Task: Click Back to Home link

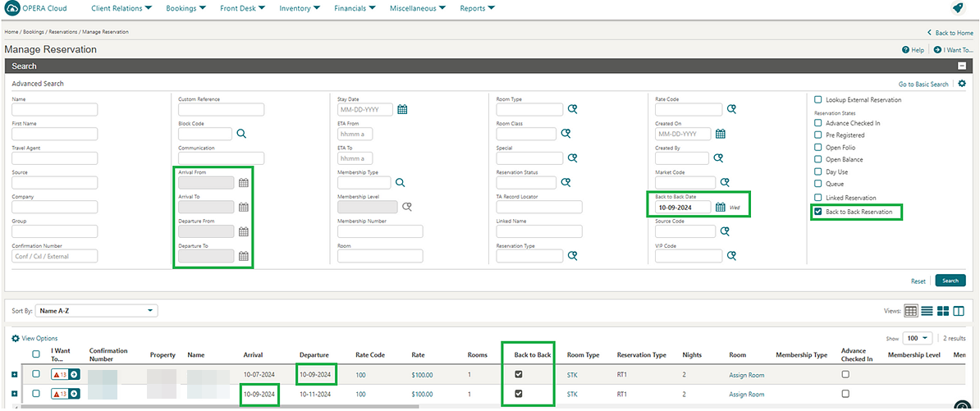Action: click(x=950, y=33)
